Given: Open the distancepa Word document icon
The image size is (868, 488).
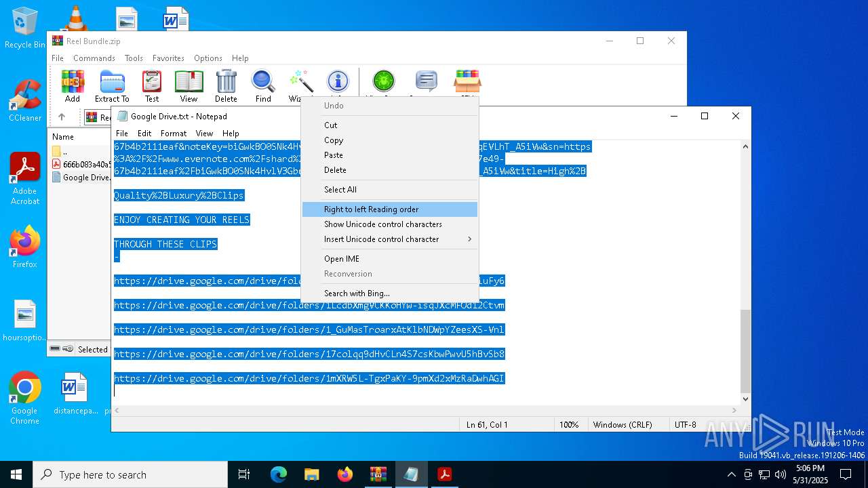Looking at the screenshot, I should [x=73, y=394].
